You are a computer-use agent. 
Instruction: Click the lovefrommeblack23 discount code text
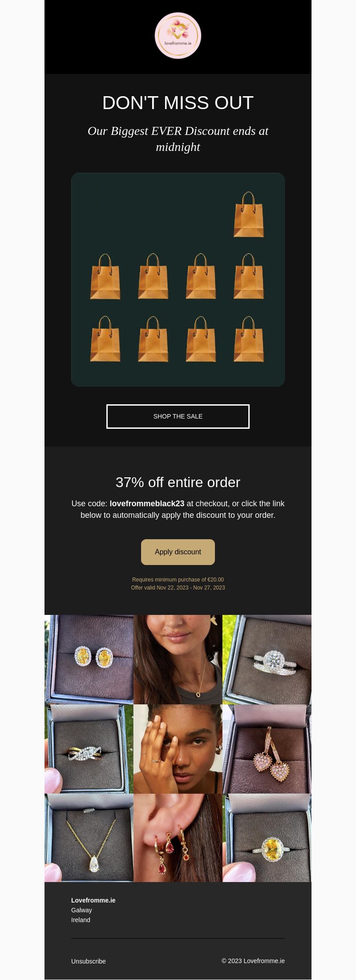[x=147, y=504]
